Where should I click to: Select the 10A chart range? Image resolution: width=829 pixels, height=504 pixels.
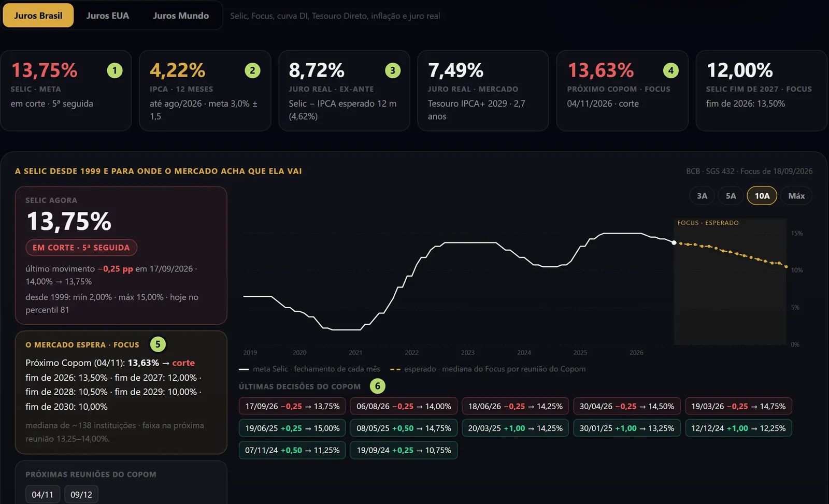click(x=762, y=196)
